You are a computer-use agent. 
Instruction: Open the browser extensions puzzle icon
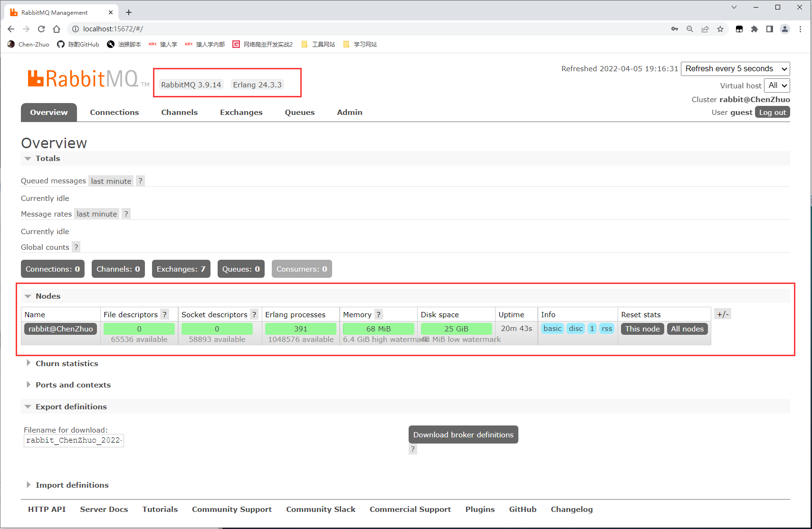pyautogui.click(x=754, y=29)
